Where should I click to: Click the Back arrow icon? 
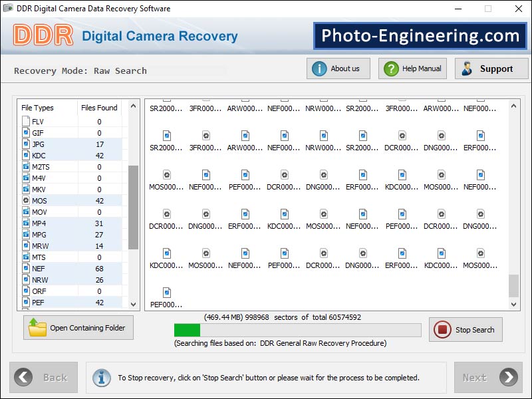[x=22, y=377]
